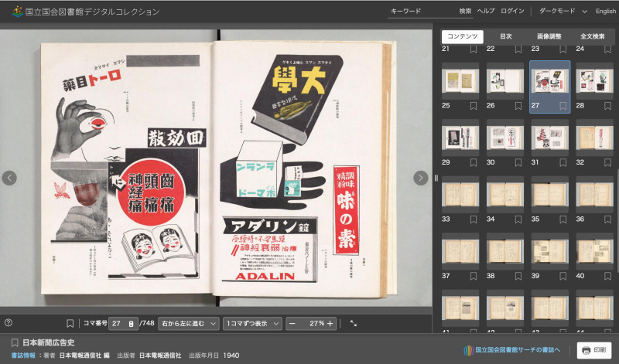The height and width of the screenshot is (364, 619).
Task: Toggle bookmark for thumbnail 33
Action: [474, 219]
